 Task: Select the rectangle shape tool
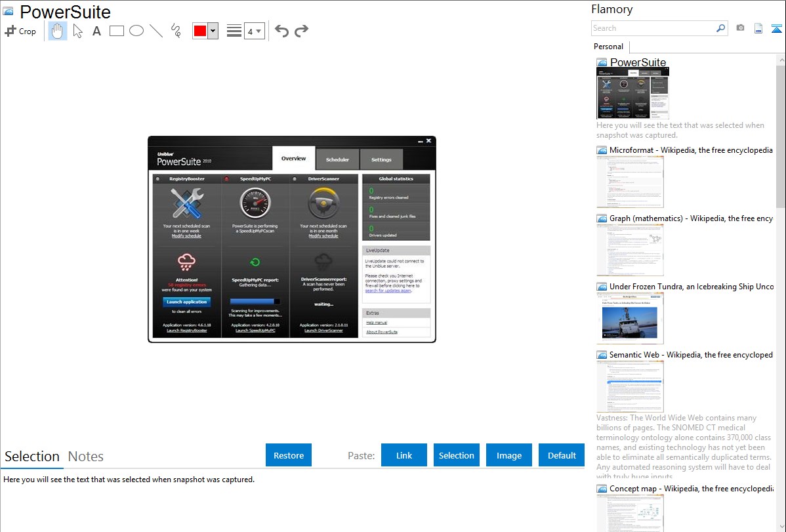coord(116,31)
